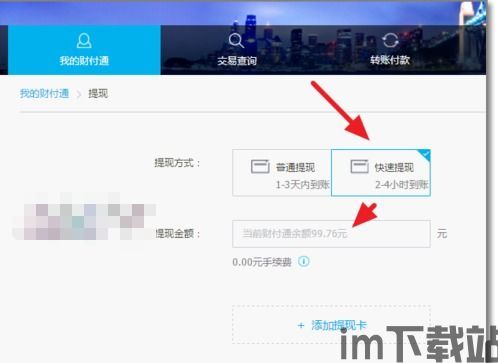The width and height of the screenshot is (498, 363).
Task: Click the card icon beside 普通提现
Action: [x=260, y=166]
